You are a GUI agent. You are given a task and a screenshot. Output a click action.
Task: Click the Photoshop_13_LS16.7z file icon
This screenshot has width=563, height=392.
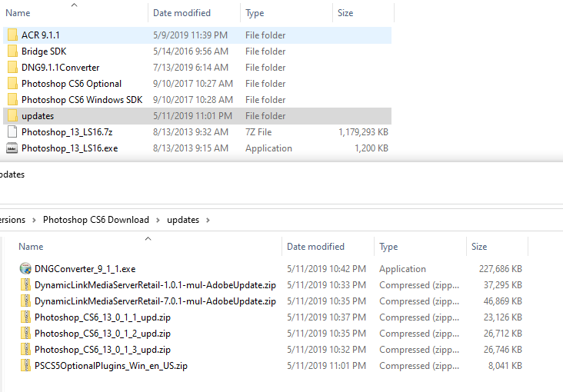pos(12,132)
